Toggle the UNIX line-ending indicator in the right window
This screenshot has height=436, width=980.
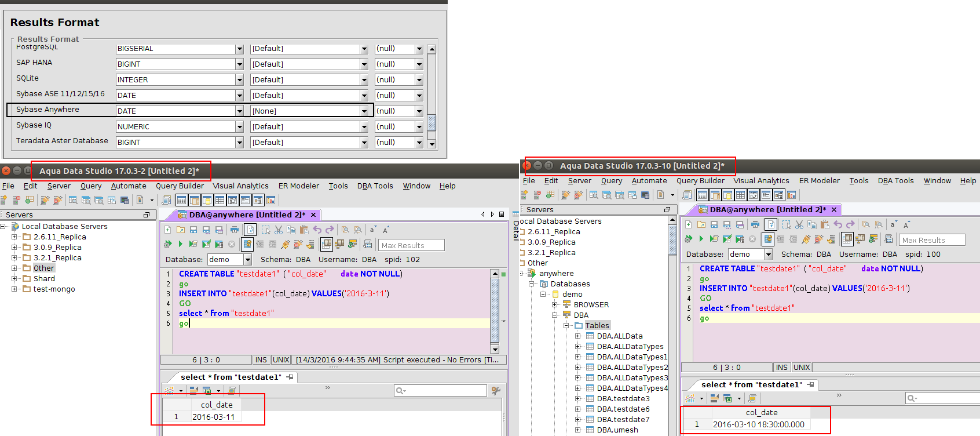tap(802, 368)
